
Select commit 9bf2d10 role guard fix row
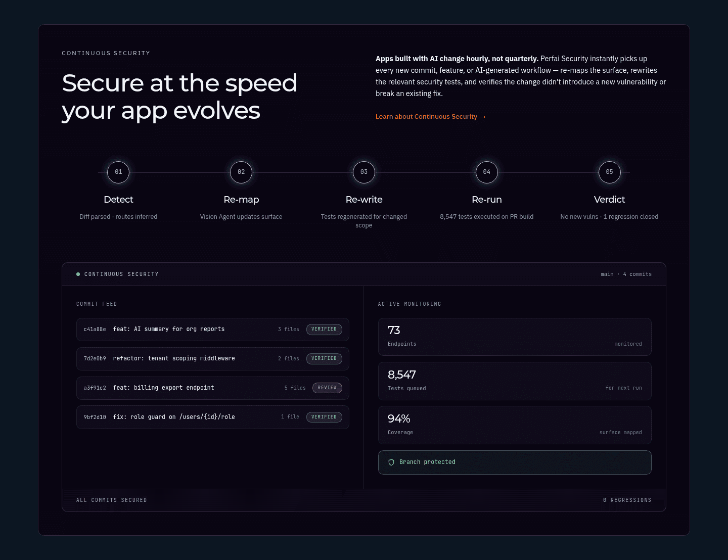tap(213, 417)
